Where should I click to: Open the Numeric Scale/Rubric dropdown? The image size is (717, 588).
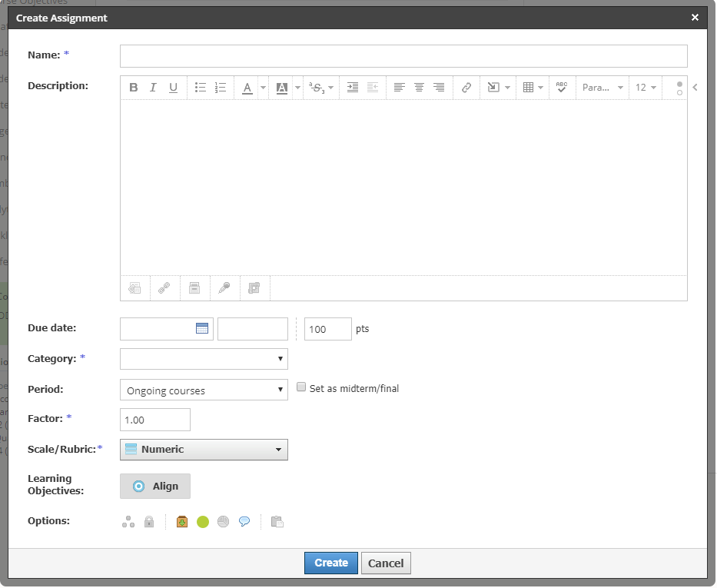pyautogui.click(x=204, y=450)
